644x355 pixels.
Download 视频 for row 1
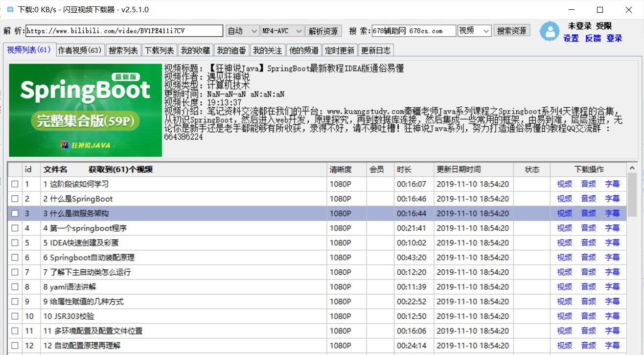pyautogui.click(x=564, y=184)
